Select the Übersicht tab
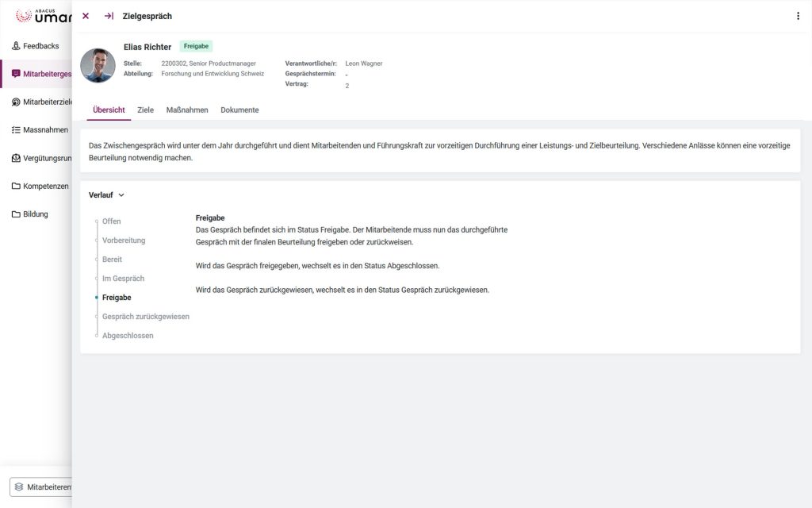This screenshot has height=508, width=812. [x=109, y=110]
